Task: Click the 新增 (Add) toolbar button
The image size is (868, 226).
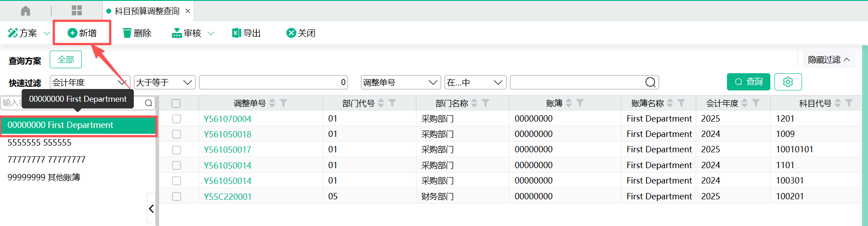Action: (82, 33)
